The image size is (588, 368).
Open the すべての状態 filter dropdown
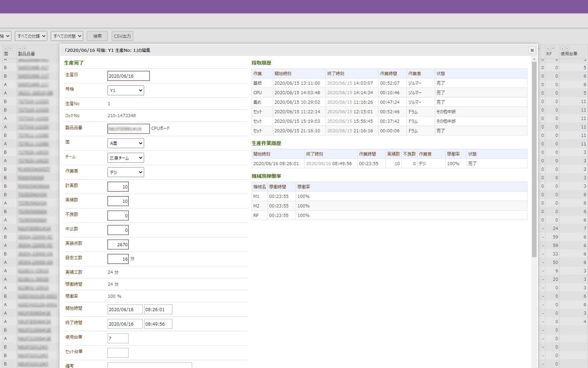[x=67, y=36]
